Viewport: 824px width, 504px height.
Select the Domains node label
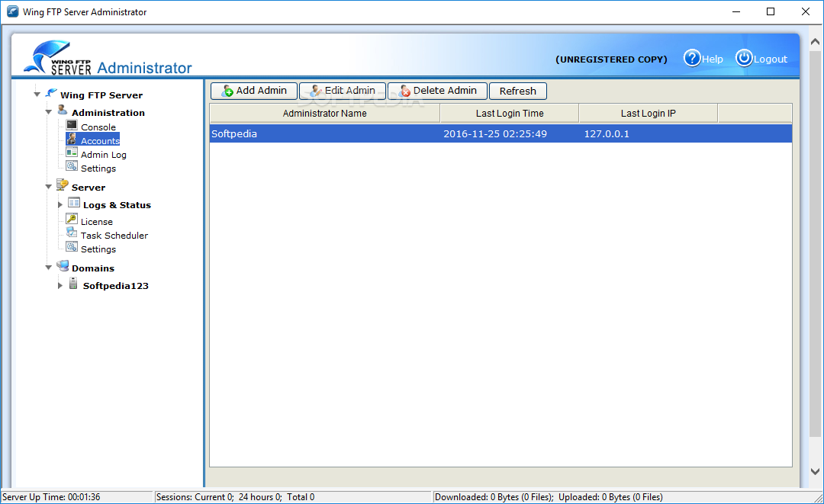click(93, 268)
